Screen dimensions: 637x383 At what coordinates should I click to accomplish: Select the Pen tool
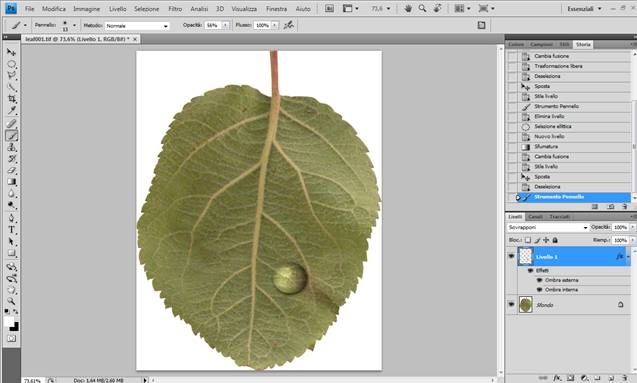tap(11, 218)
